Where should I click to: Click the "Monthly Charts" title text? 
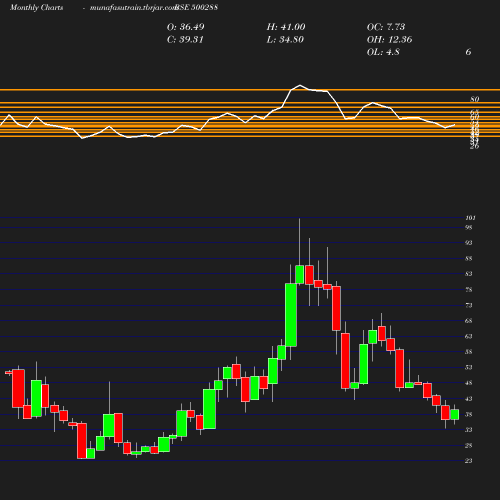pos(36,8)
